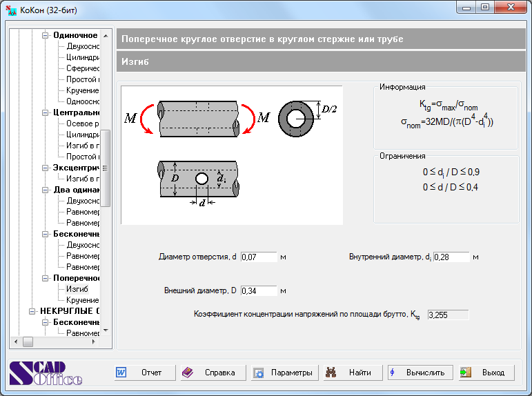Click the Word report icon on Отчет

point(121,373)
